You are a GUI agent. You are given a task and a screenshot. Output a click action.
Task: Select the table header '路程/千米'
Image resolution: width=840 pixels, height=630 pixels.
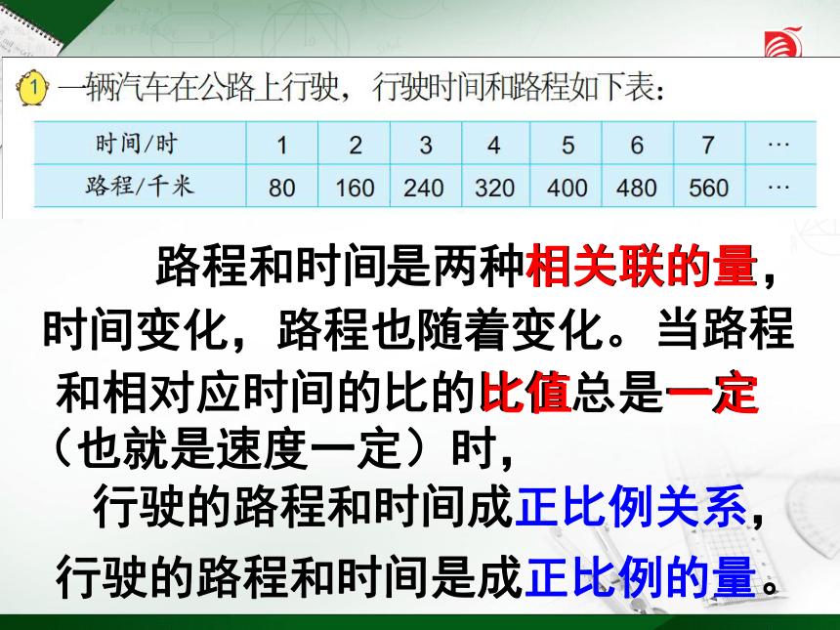coord(140,186)
